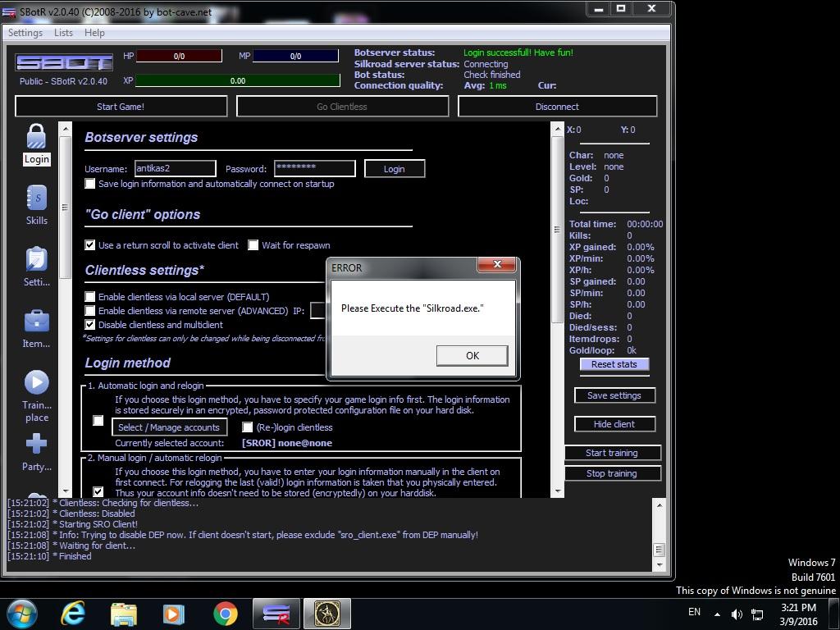Launch Google Chrome from the taskbar
The height and width of the screenshot is (630, 840).
(x=226, y=614)
